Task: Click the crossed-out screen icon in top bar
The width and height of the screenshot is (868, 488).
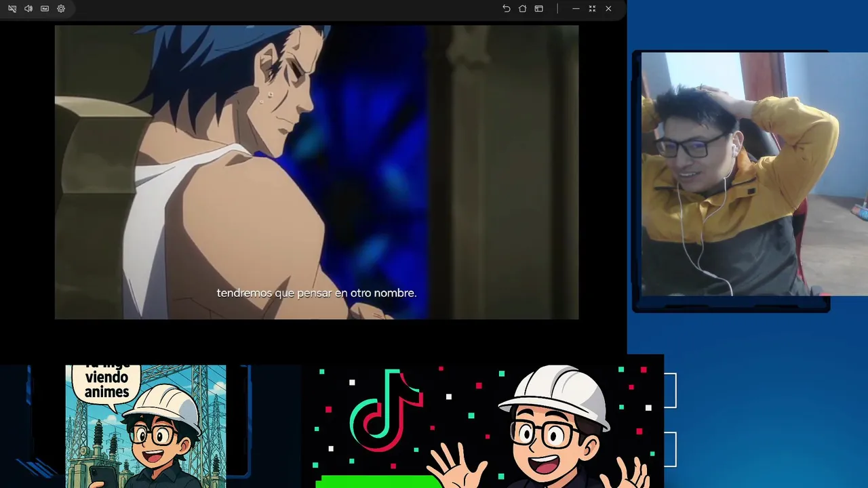Action: [12, 9]
